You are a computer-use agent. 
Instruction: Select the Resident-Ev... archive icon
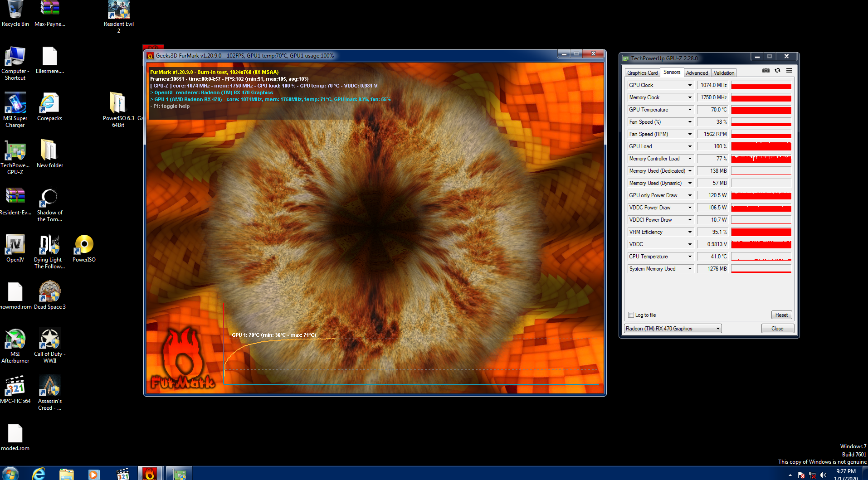[x=15, y=201]
